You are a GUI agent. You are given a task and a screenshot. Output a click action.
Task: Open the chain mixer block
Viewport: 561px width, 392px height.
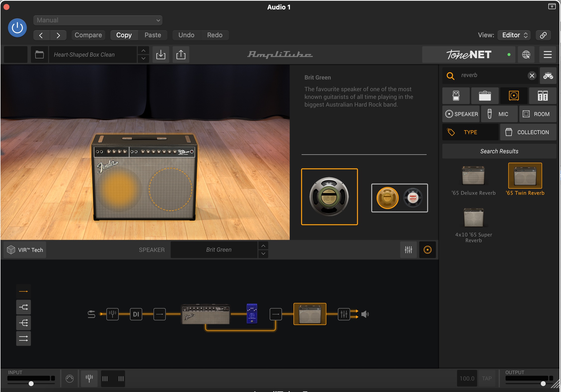344,314
